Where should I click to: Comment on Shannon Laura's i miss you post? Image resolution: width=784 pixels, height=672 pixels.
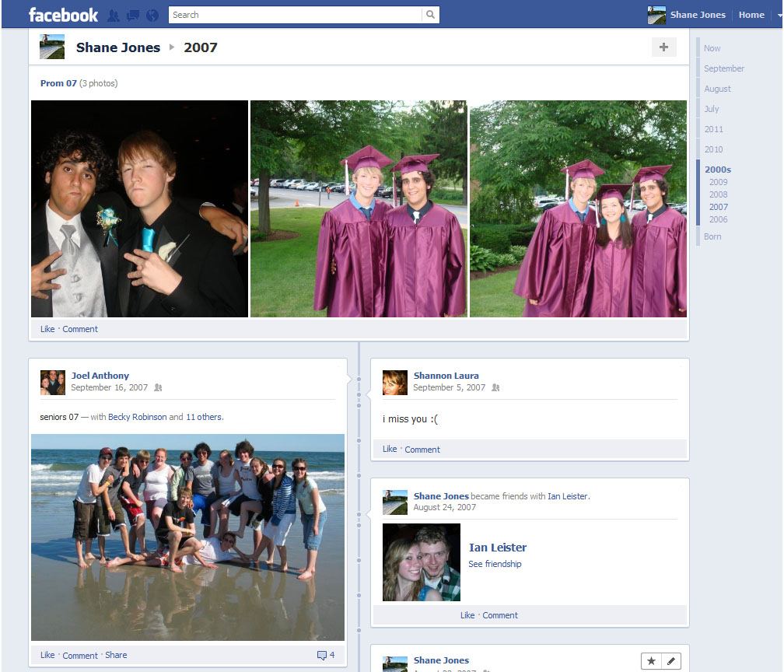coord(422,450)
